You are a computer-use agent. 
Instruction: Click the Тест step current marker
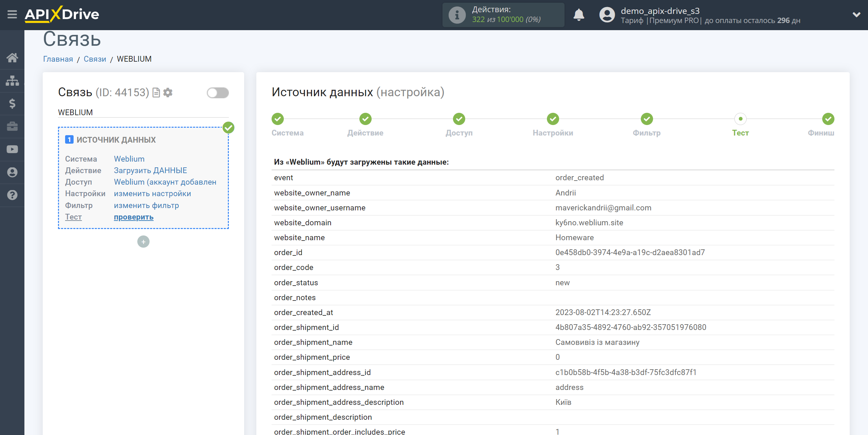[x=741, y=119]
